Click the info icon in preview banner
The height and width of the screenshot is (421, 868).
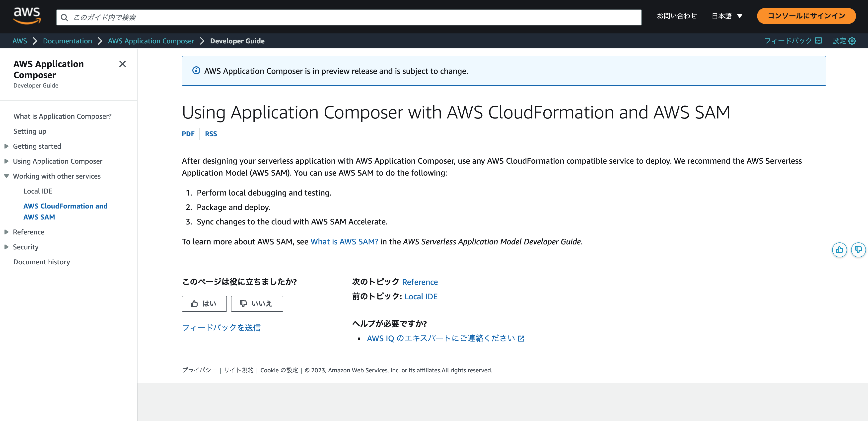click(x=196, y=71)
